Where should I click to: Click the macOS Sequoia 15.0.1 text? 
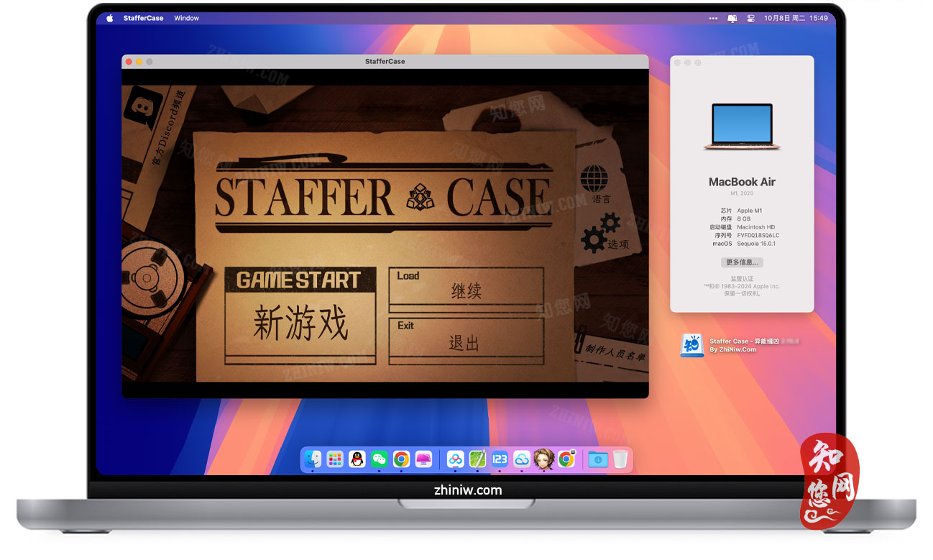coord(756,244)
